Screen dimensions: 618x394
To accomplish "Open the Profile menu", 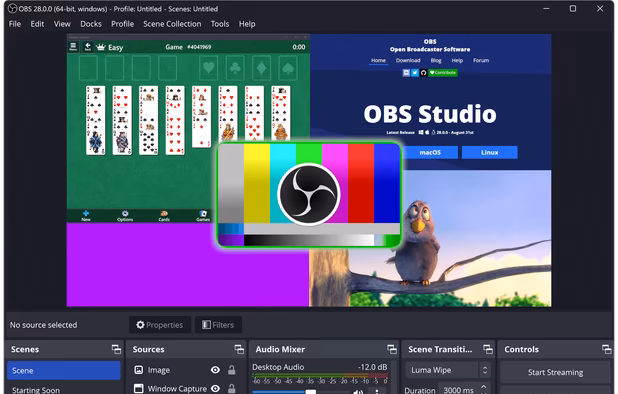I will coord(123,24).
